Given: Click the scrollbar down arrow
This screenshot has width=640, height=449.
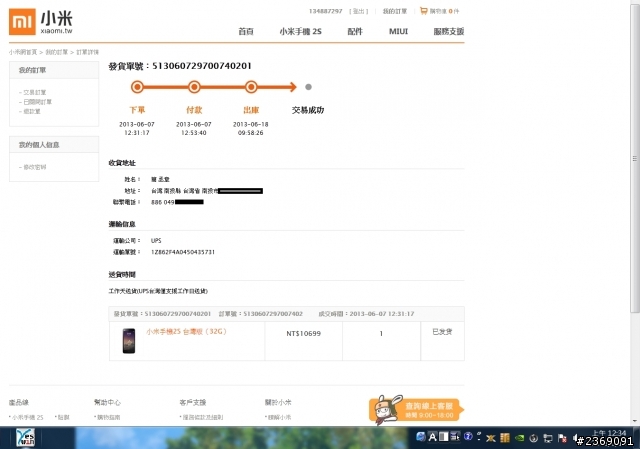Looking at the screenshot, I should click(x=635, y=421).
